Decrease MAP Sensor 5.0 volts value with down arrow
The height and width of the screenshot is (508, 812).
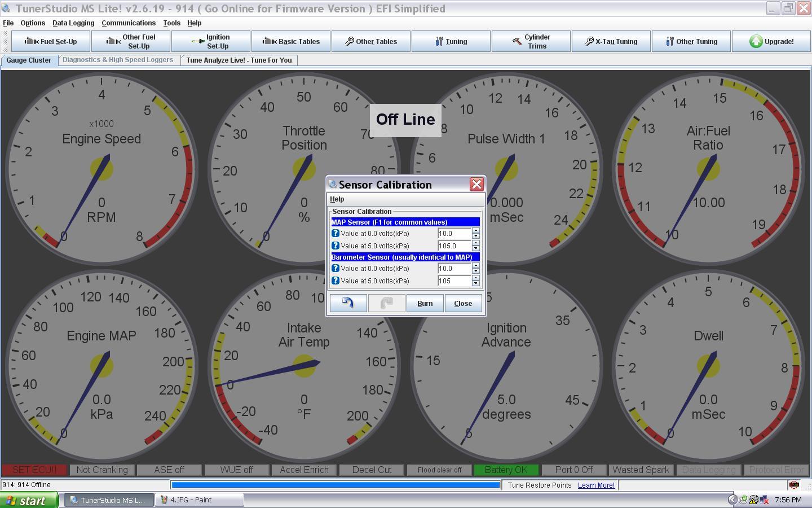point(476,249)
